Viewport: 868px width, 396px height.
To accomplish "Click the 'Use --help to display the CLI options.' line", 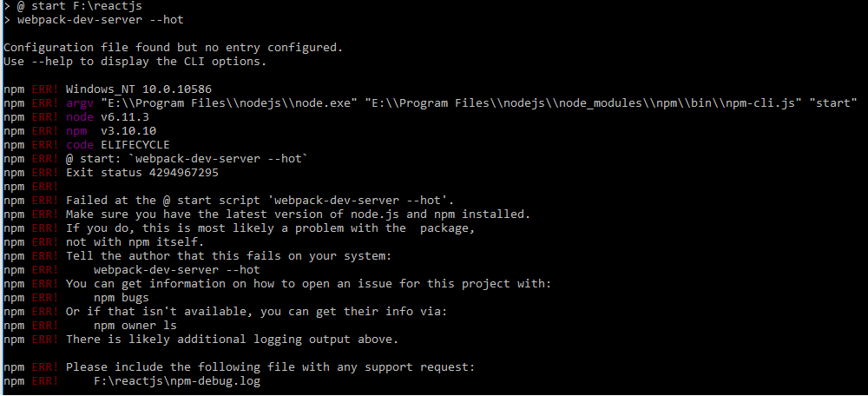I will 135,61.
